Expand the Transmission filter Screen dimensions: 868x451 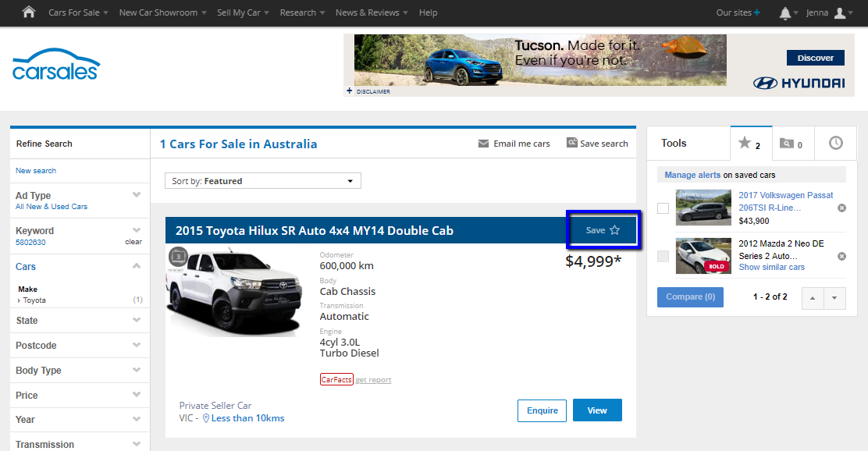(x=136, y=444)
